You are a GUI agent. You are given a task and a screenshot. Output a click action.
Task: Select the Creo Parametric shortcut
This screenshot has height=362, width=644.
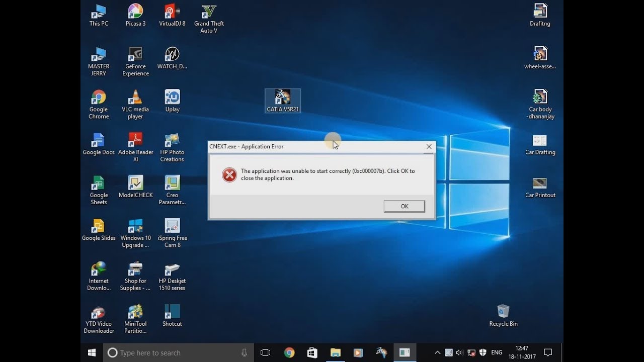[x=172, y=191]
